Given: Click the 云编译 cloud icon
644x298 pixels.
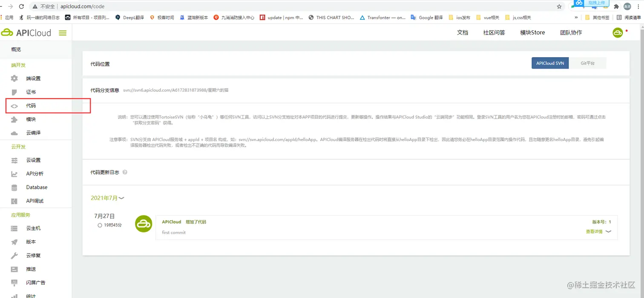Looking at the screenshot, I should point(14,133).
